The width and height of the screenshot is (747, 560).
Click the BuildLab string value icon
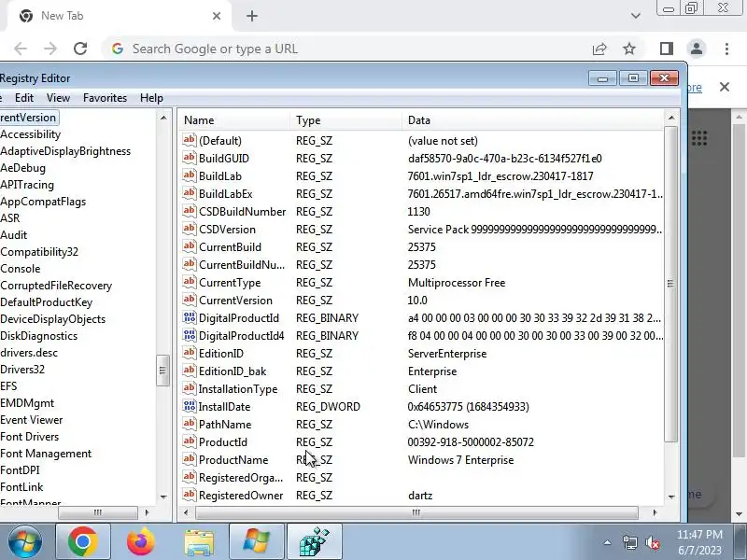coord(190,175)
